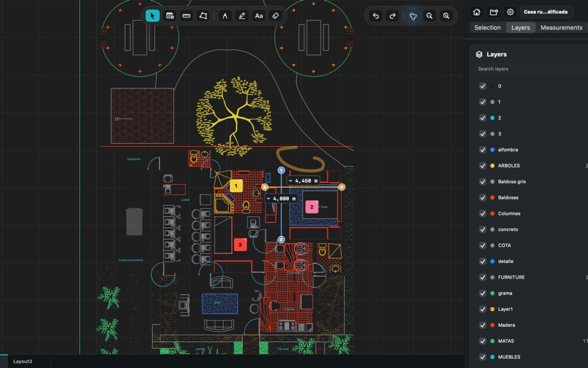Click the Estacionamiento label on plan
588x368 pixels.
click(x=131, y=260)
